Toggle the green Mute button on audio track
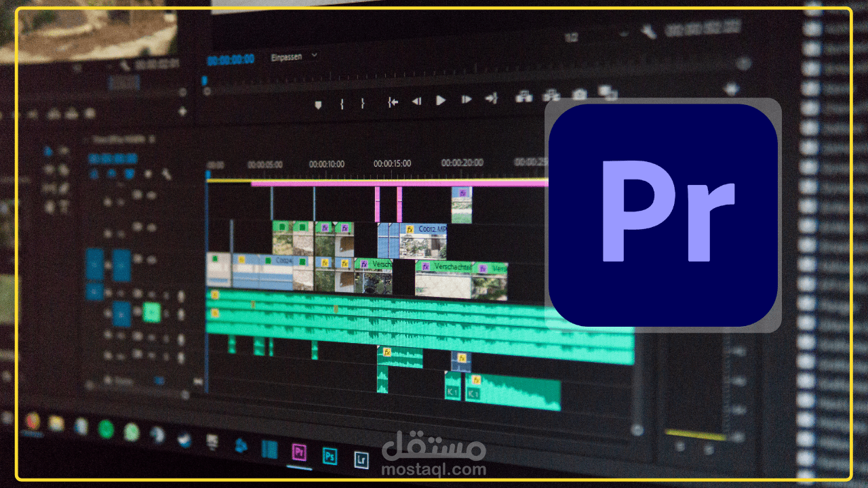 coord(152,312)
